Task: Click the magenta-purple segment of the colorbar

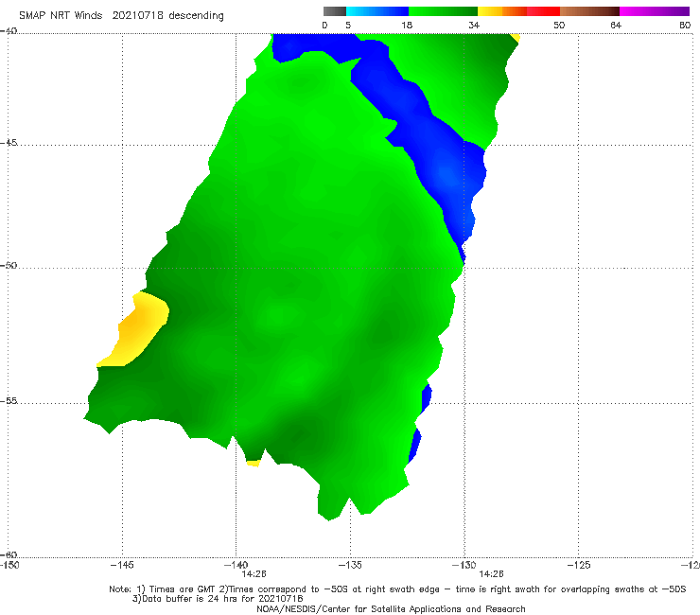Action: (x=655, y=11)
